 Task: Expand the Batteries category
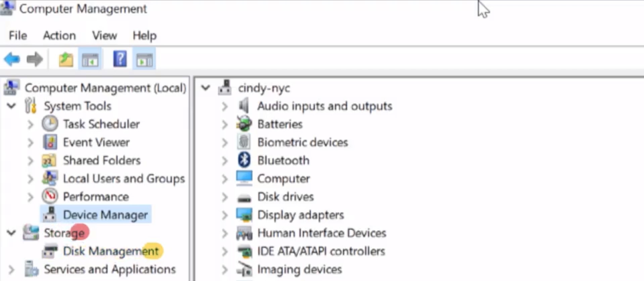[x=225, y=124]
